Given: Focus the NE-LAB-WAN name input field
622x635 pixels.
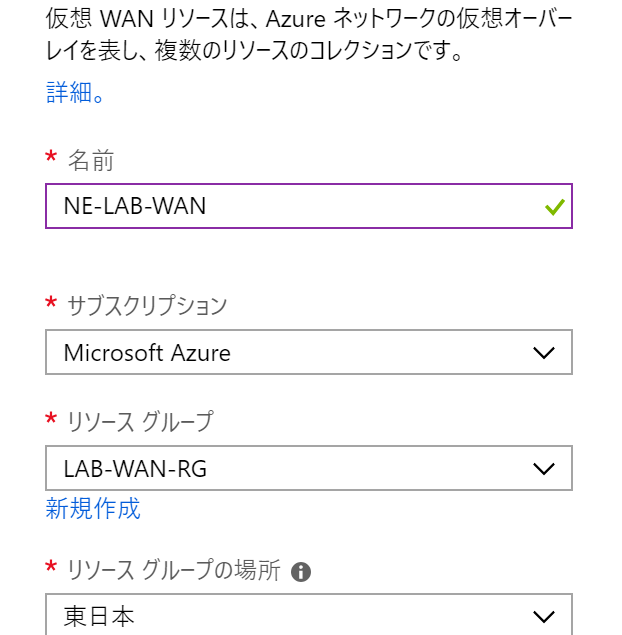Looking at the screenshot, I should (290, 207).
